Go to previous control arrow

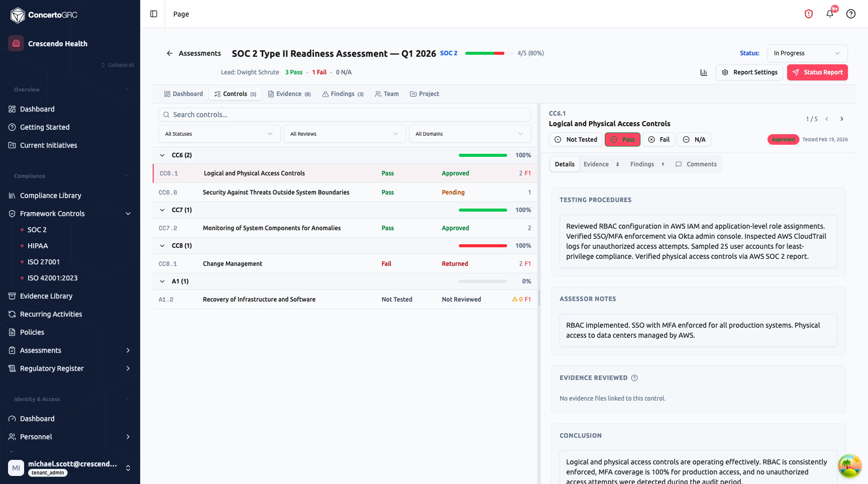827,119
